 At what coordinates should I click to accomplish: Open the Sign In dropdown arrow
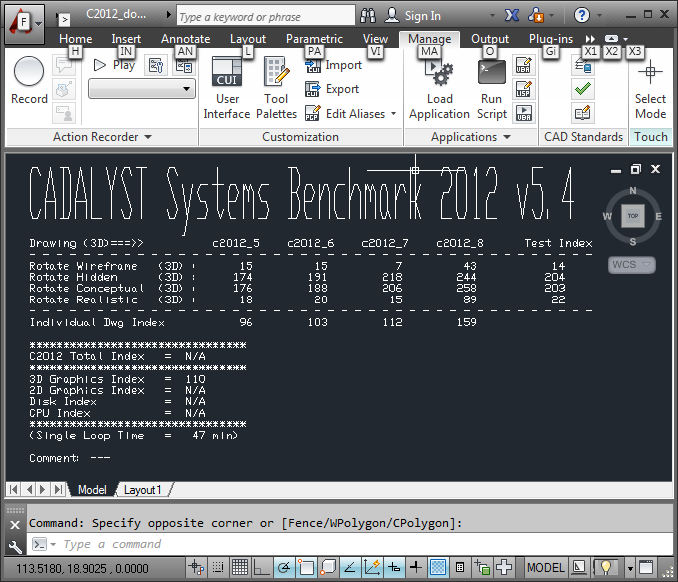click(492, 16)
